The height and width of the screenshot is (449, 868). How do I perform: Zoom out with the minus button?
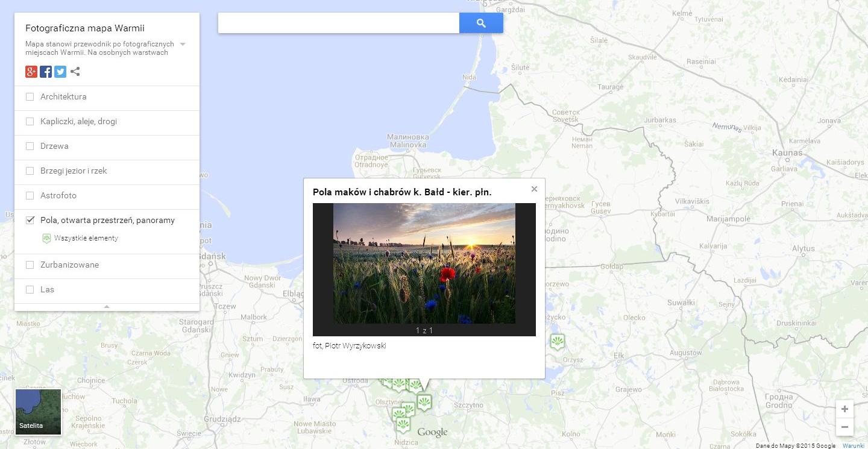click(x=844, y=427)
